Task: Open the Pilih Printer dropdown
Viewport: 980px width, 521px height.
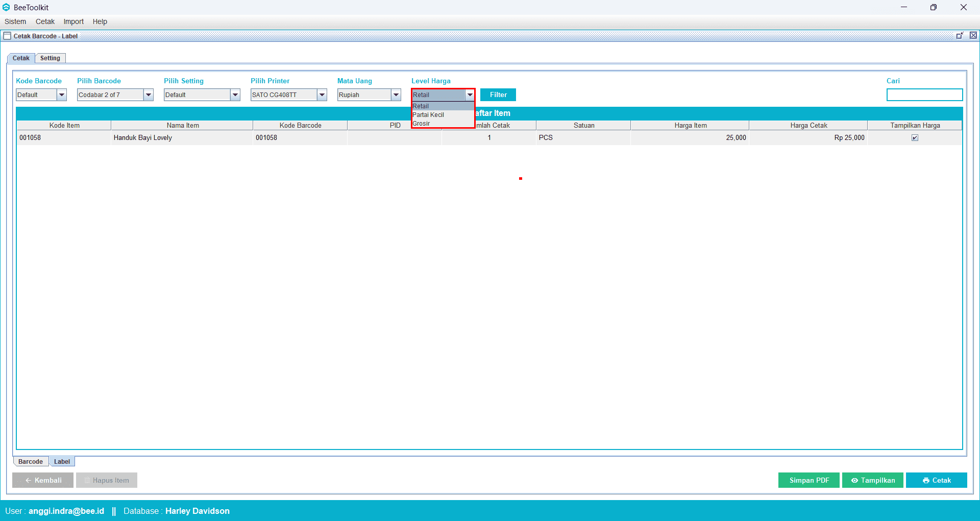Action: pyautogui.click(x=322, y=94)
